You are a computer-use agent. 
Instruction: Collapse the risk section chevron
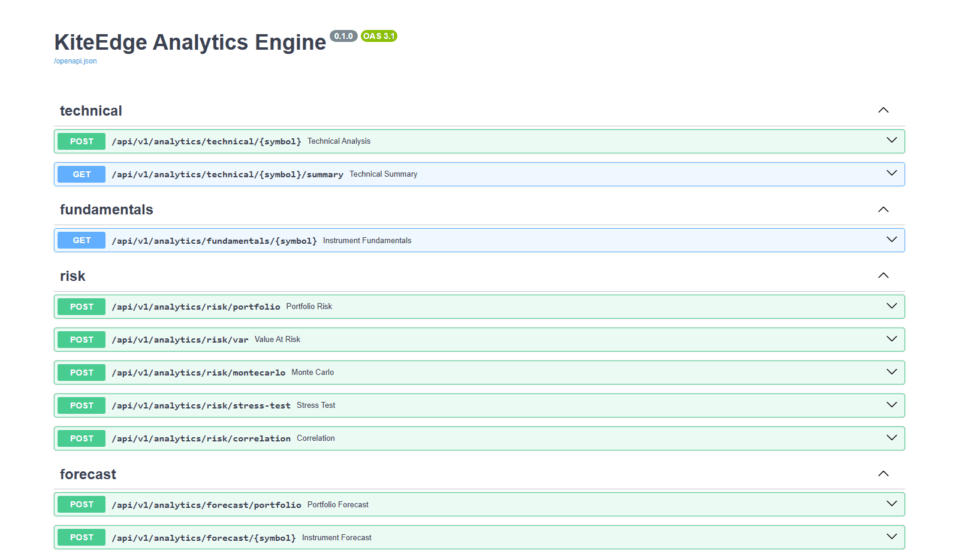883,276
